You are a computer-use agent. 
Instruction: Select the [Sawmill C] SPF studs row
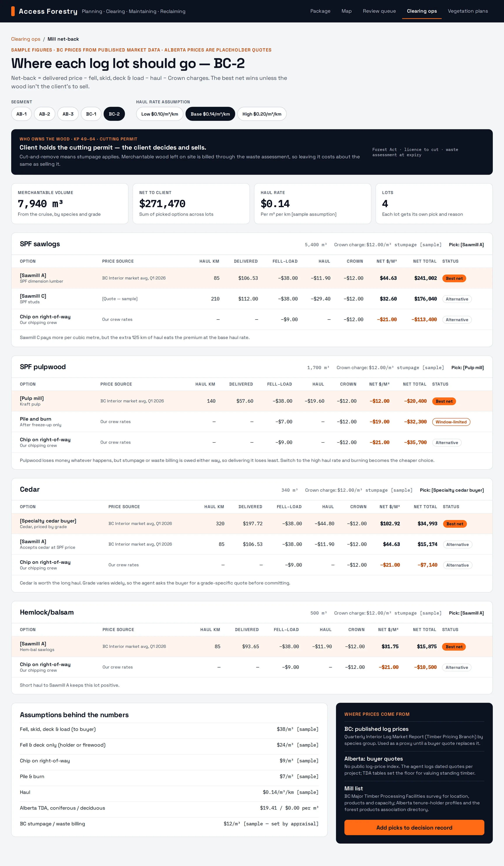[252, 299]
